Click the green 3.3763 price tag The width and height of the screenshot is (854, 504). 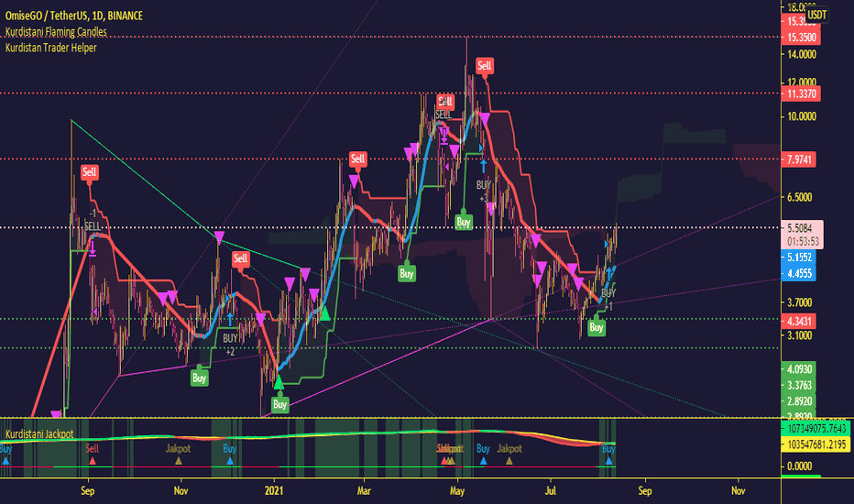(x=798, y=385)
